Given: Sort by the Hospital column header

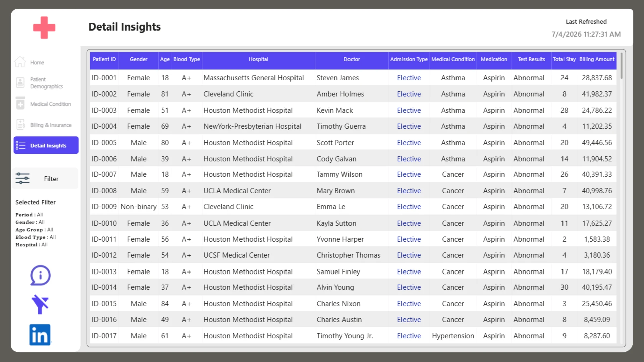Looking at the screenshot, I should click(x=258, y=59).
